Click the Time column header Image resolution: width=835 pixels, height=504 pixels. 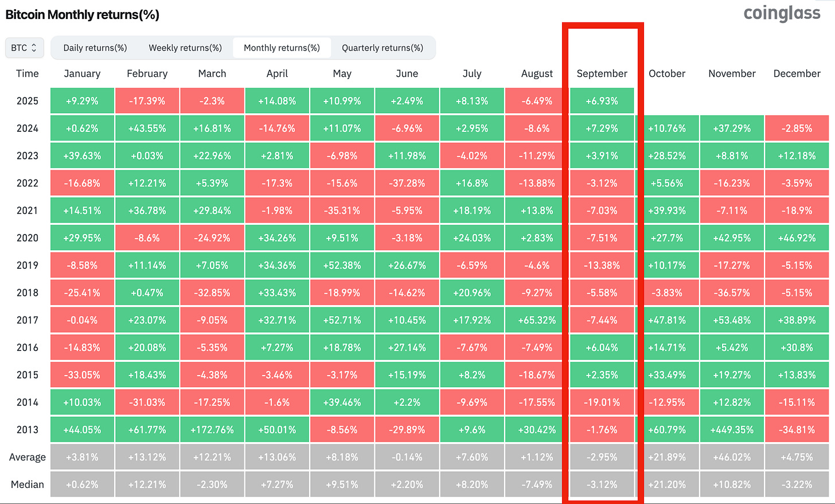[27, 73]
